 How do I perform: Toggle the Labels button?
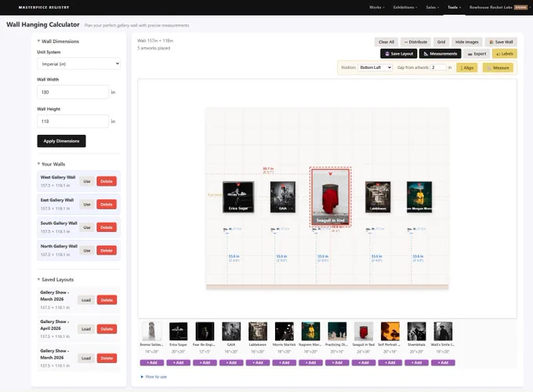505,54
